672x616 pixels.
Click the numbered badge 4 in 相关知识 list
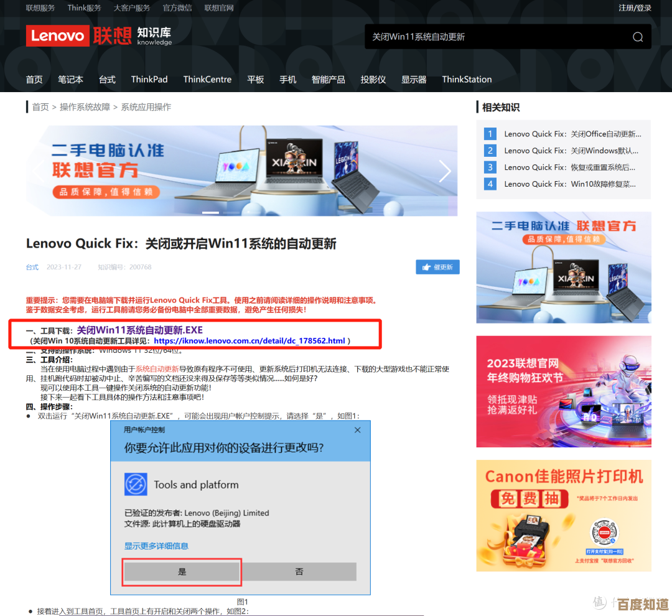tap(490, 184)
